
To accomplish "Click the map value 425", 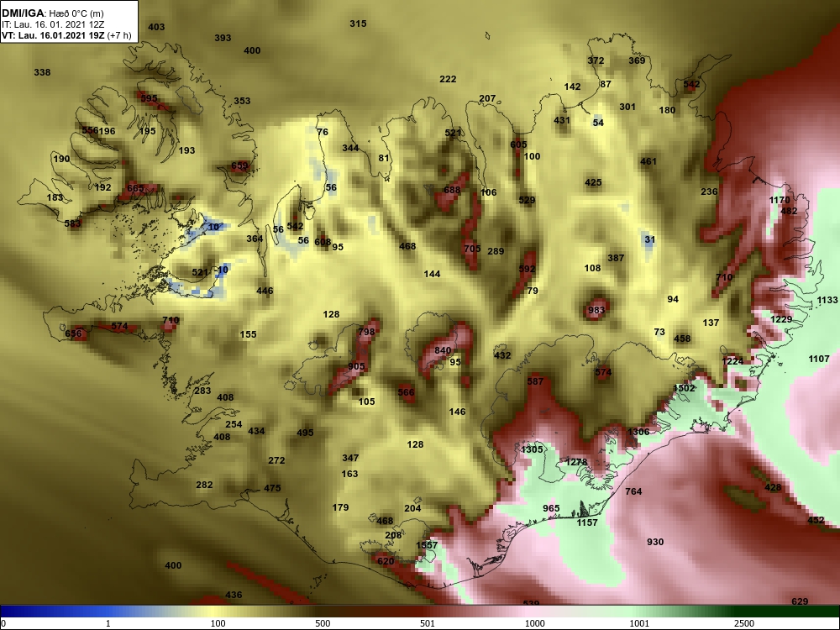I will pyautogui.click(x=593, y=182).
